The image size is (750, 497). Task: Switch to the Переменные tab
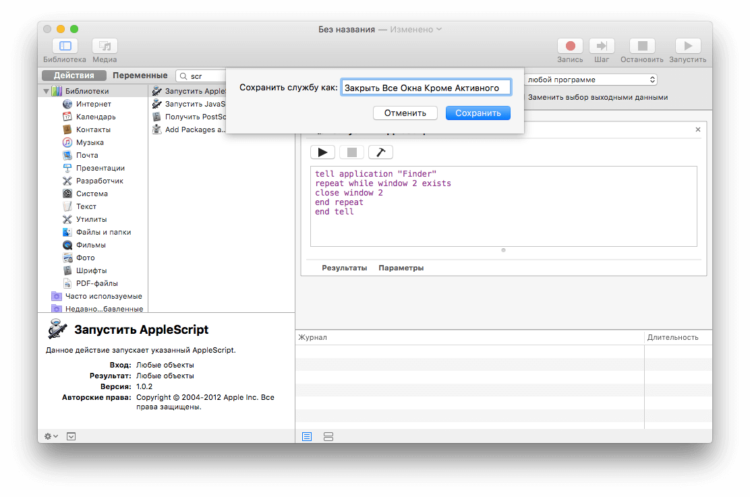[x=140, y=76]
